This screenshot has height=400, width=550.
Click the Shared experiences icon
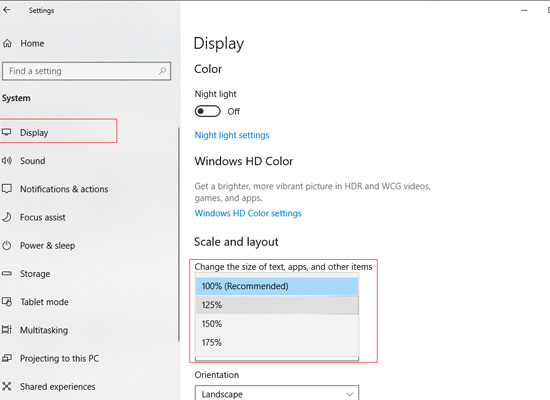pos(7,386)
